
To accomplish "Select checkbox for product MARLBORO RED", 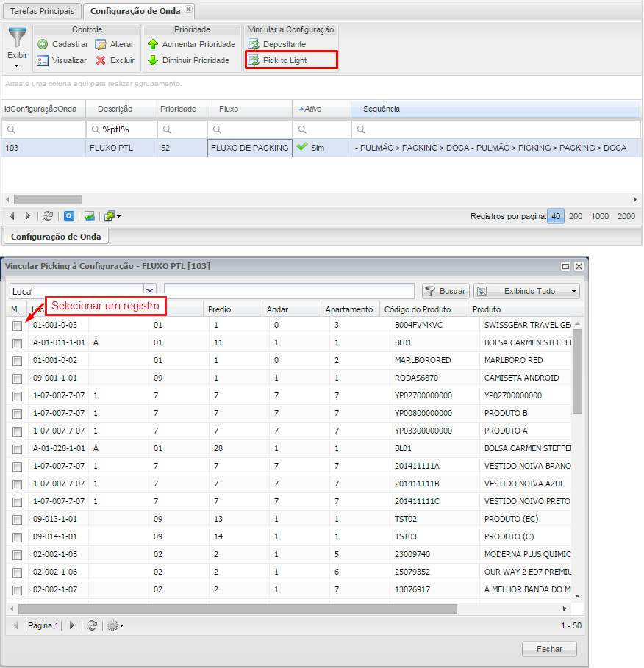I will tap(17, 360).
